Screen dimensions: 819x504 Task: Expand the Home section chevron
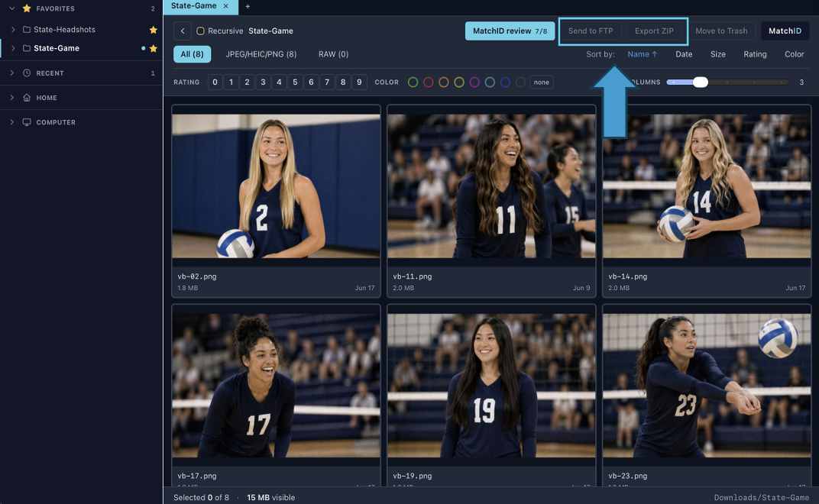[12, 98]
